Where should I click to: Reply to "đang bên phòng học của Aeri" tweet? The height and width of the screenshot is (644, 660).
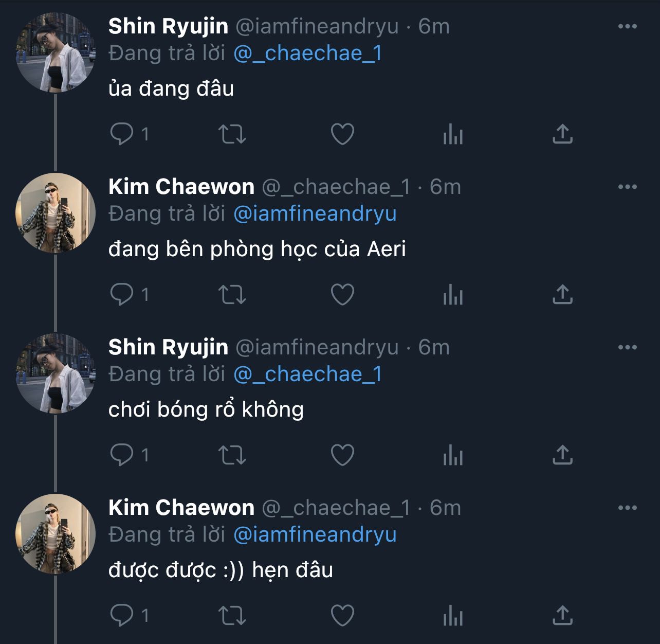122,295
